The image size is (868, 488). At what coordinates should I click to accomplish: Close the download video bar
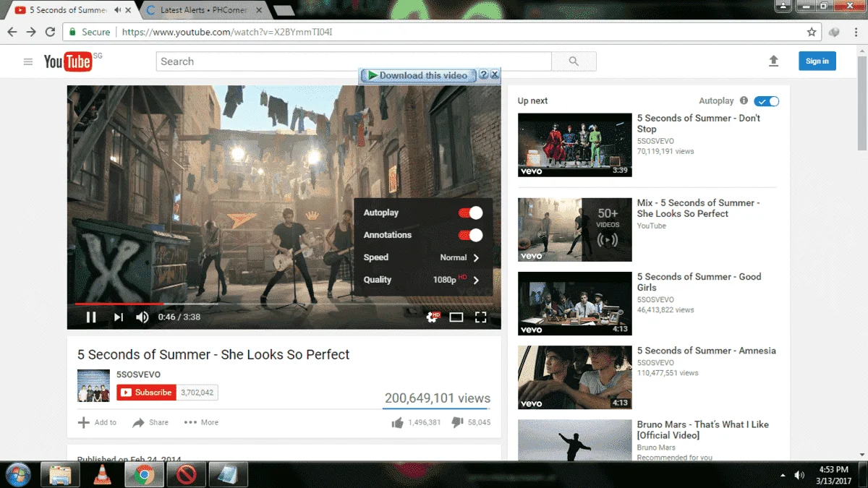click(495, 75)
